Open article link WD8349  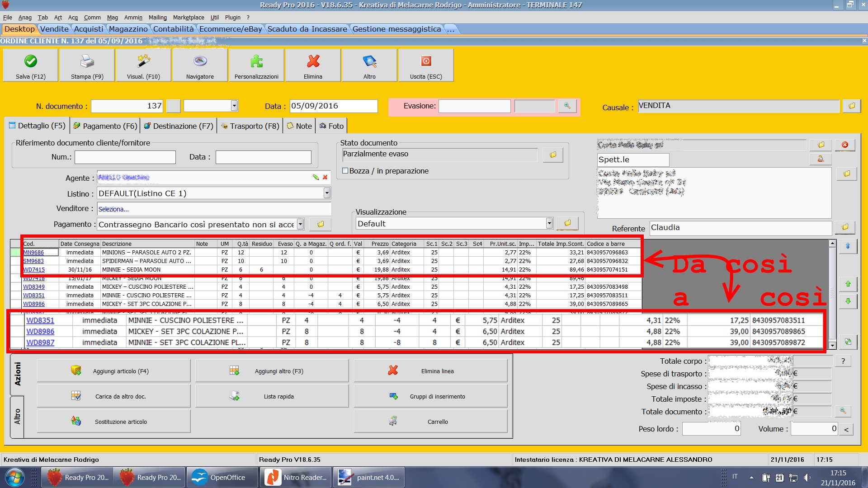pos(34,287)
